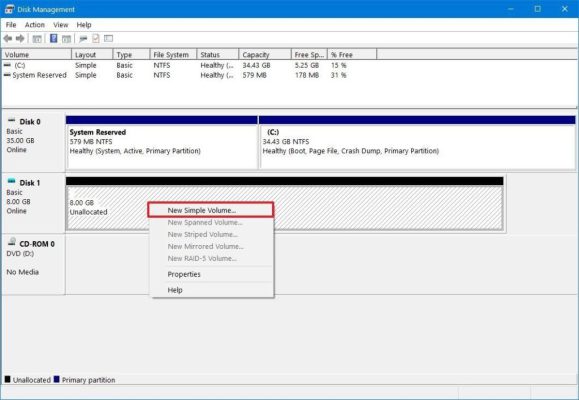Open the File menu
The image size is (579, 400).
[x=11, y=25]
